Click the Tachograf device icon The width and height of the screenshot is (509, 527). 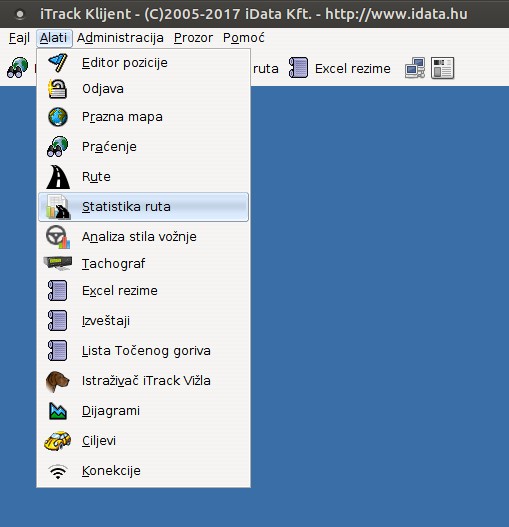coord(58,263)
